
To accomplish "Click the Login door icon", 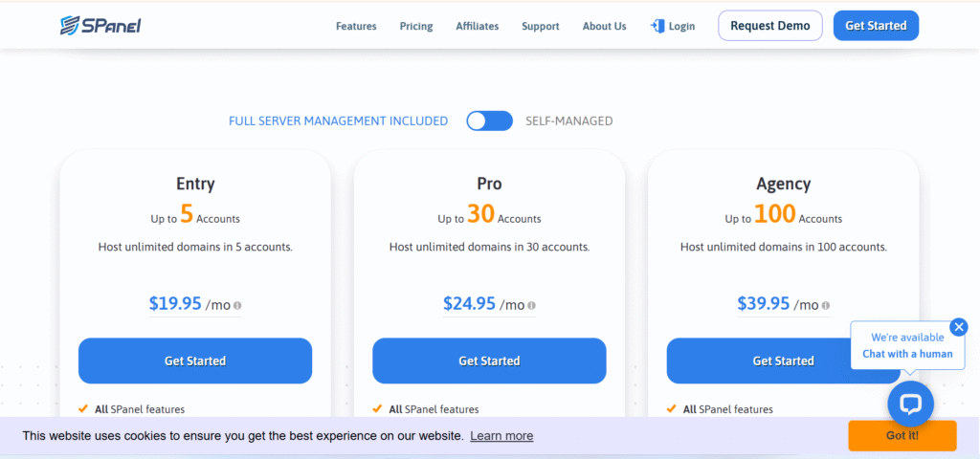I will coord(657,26).
